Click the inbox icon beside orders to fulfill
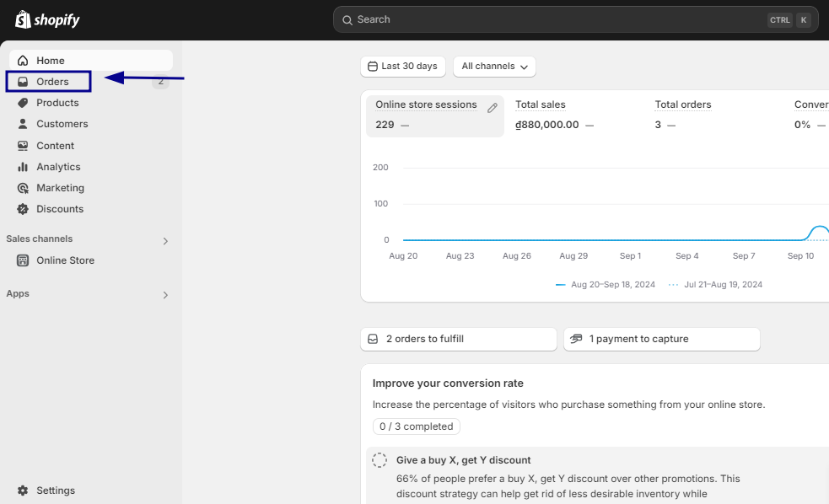This screenshot has height=504, width=829. [373, 339]
